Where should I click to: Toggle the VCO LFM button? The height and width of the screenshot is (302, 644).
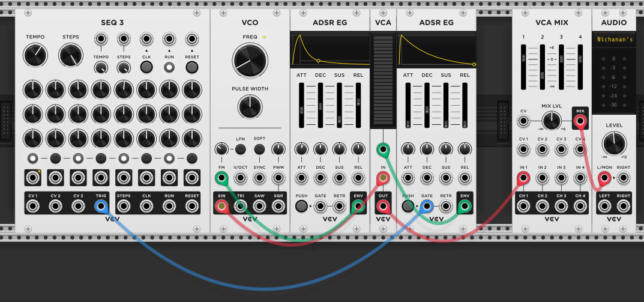[x=241, y=149]
